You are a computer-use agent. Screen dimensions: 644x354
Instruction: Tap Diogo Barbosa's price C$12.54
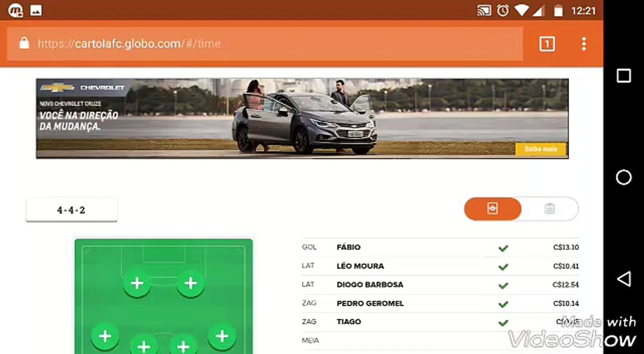[x=566, y=285]
